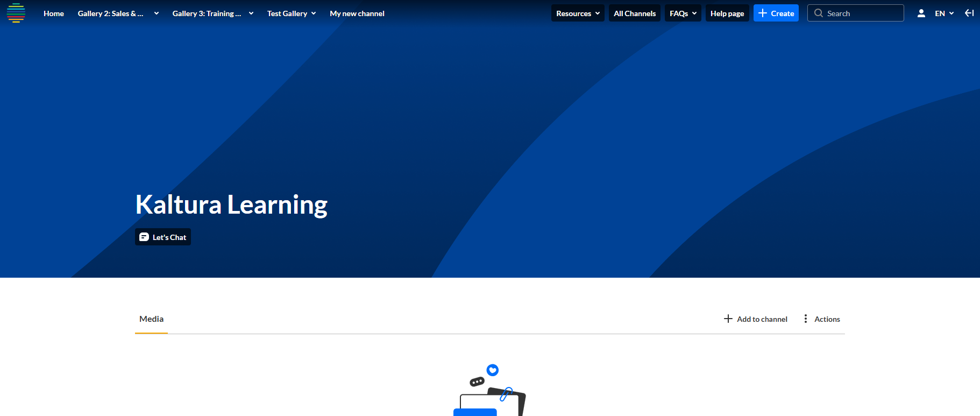The image size is (980, 416).
Task: Click the collapse arrow icon at the top right
Action: click(969, 13)
